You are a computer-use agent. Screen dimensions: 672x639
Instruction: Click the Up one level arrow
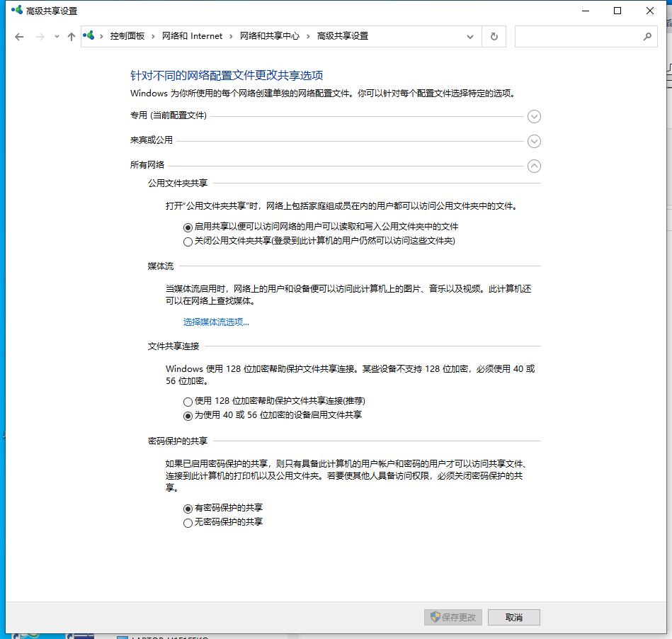tap(72, 36)
